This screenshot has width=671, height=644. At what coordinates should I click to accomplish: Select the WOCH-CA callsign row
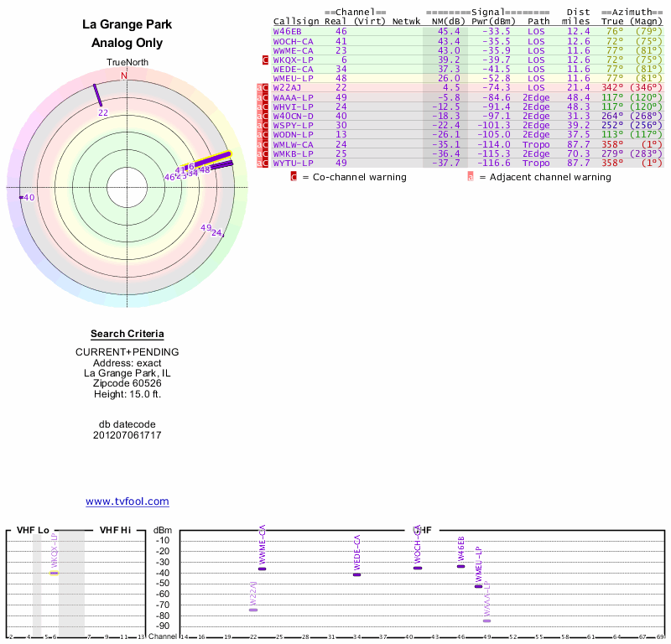(x=293, y=41)
